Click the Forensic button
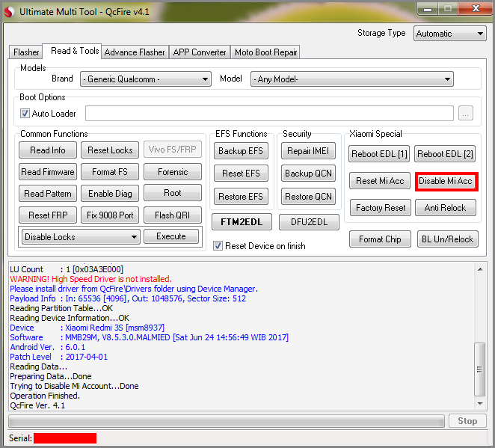 173,172
